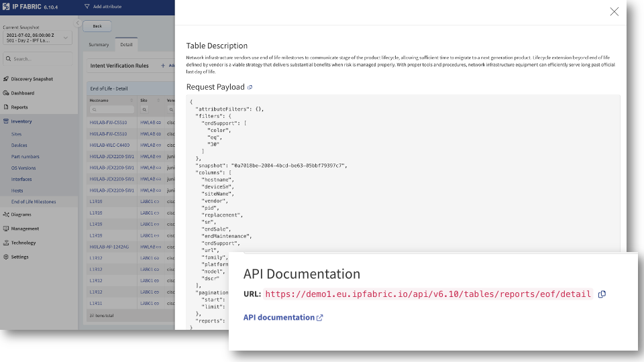Click the demo1 API URL text
Image resolution: width=644 pixels, height=362 pixels.
(429, 294)
